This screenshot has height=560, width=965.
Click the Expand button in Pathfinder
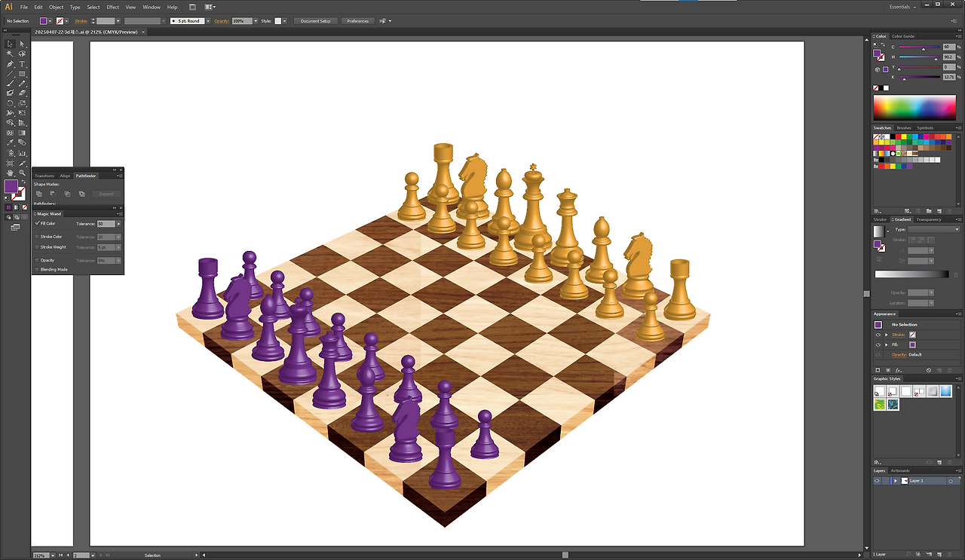click(106, 194)
